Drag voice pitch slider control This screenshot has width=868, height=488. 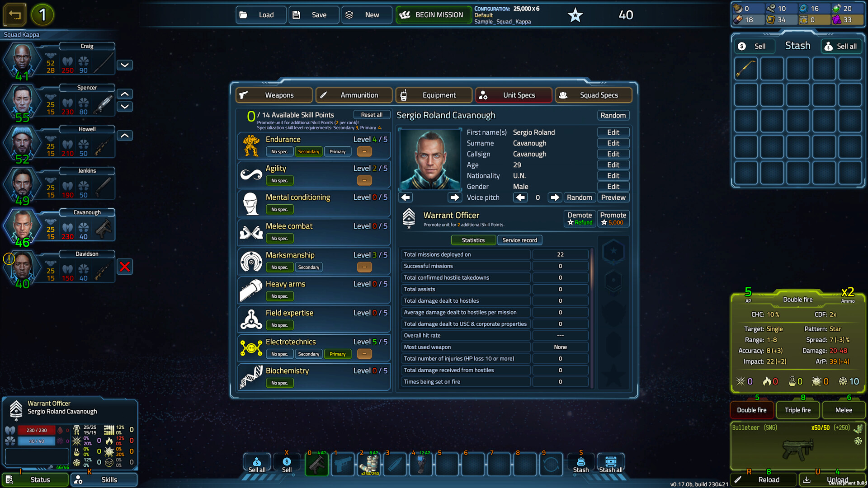[538, 197]
